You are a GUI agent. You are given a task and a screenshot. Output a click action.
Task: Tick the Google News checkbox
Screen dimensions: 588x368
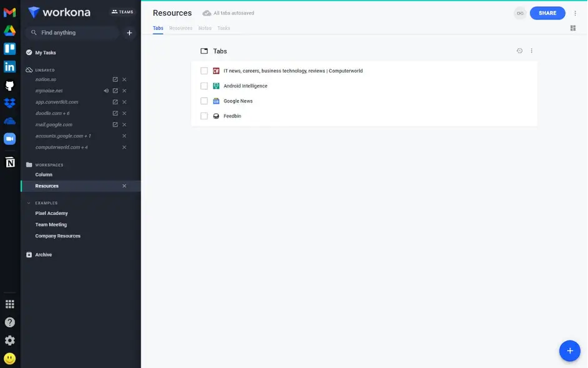click(x=204, y=101)
